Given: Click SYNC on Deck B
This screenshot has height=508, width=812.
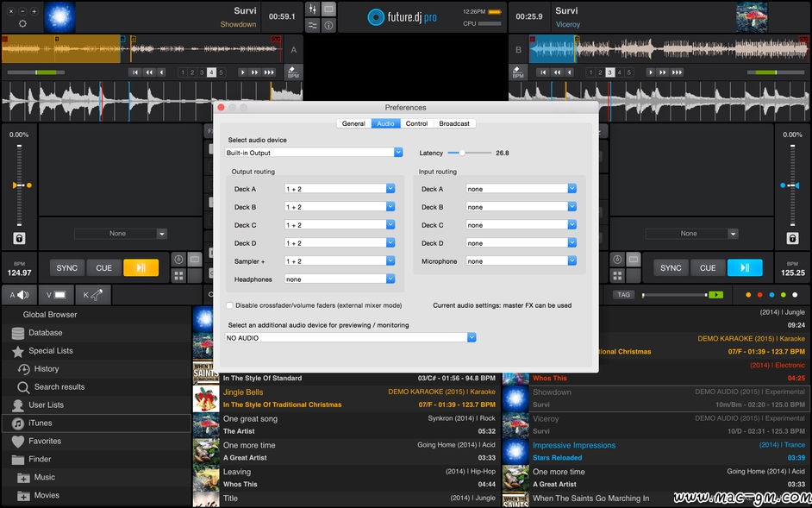Looking at the screenshot, I should 671,268.
